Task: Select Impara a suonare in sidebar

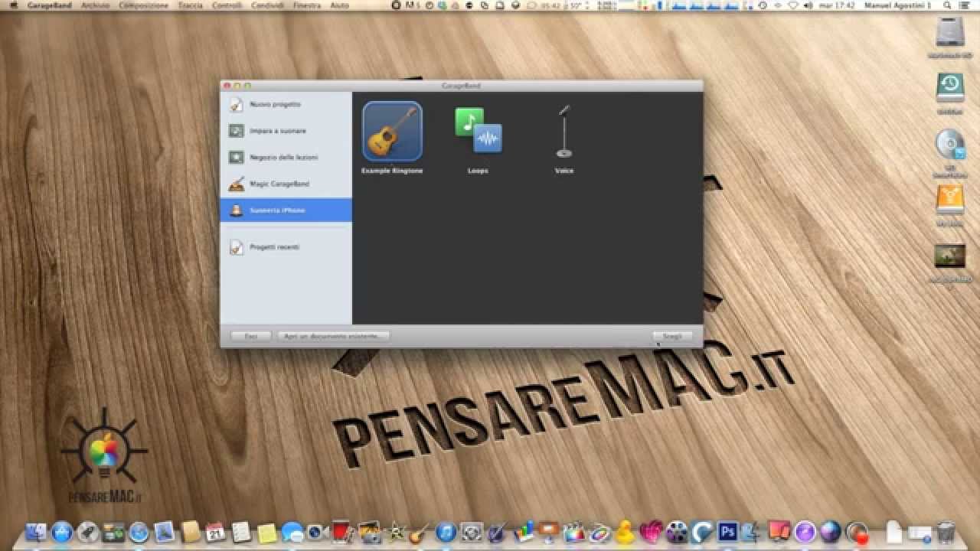Action: 286,131
